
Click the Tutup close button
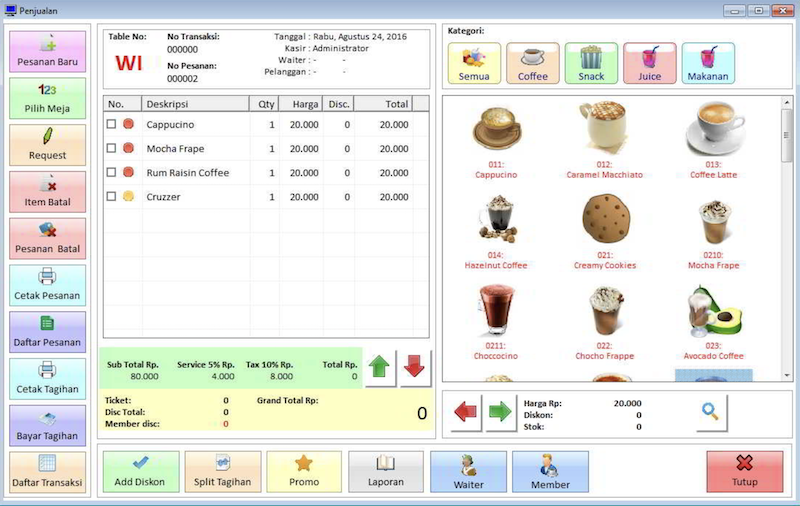coord(744,472)
